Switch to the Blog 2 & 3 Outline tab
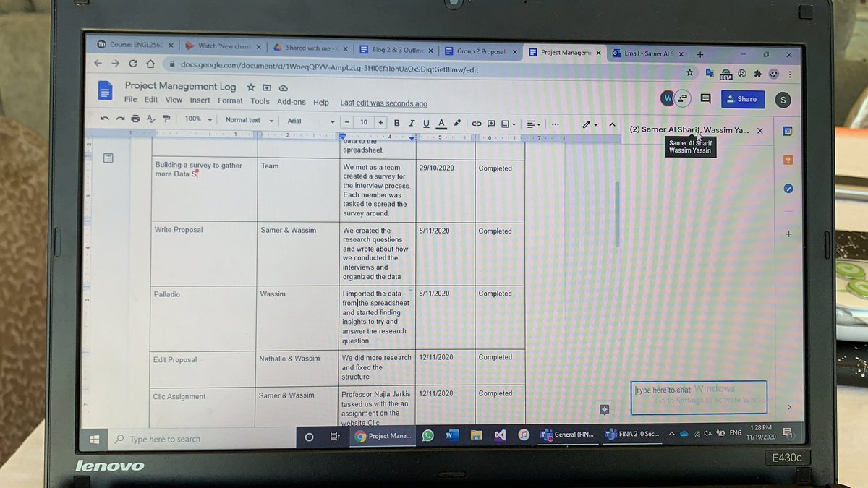 (396, 51)
